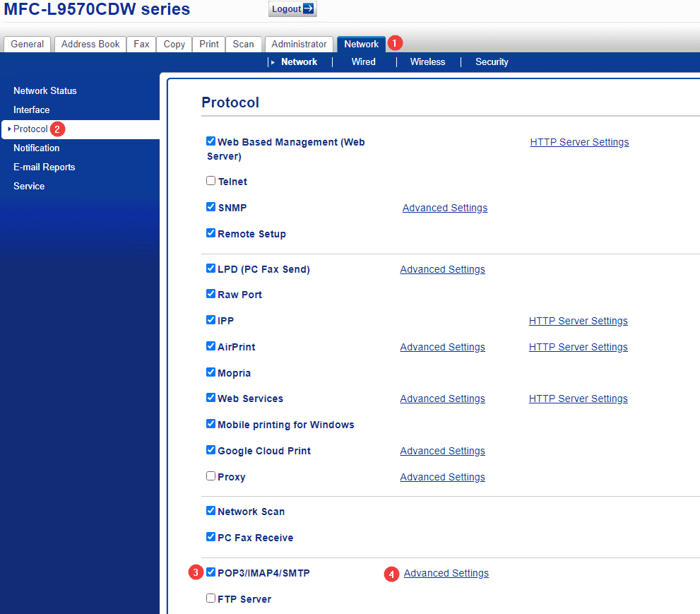Image resolution: width=700 pixels, height=614 pixels.
Task: Toggle the POP3/IMAP4/SMTP checkbox
Action: 210,572
